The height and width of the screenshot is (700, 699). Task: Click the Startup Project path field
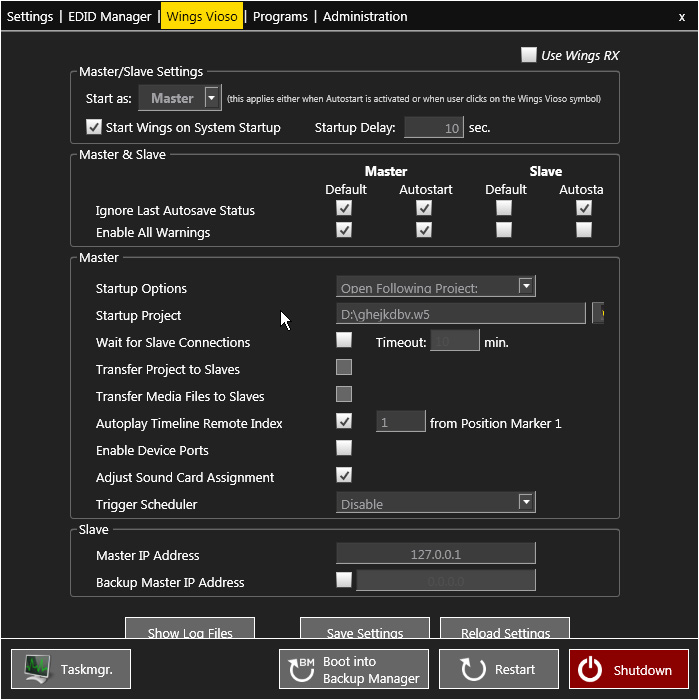click(x=461, y=314)
